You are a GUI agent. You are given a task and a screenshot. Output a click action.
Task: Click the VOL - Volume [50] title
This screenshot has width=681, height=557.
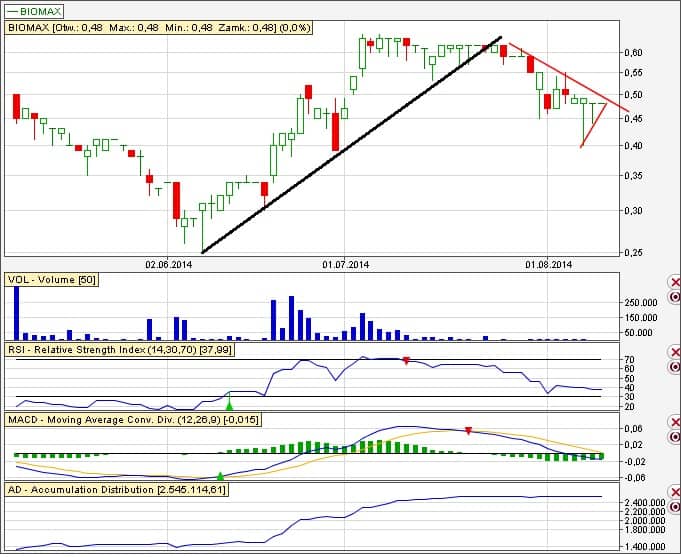(52, 280)
